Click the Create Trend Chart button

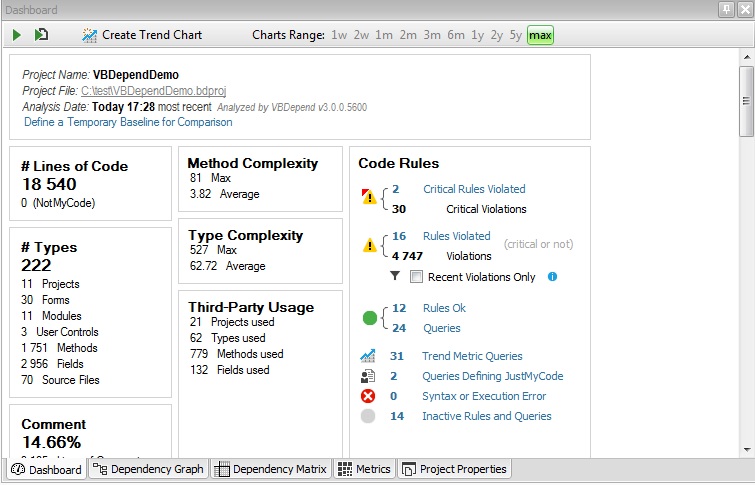pos(142,35)
